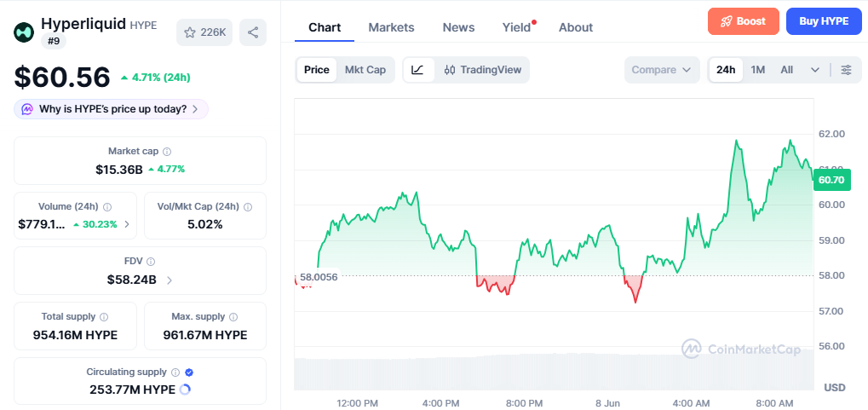Click the 12:00 PM time axis label
The width and height of the screenshot is (868, 410).
[358, 403]
